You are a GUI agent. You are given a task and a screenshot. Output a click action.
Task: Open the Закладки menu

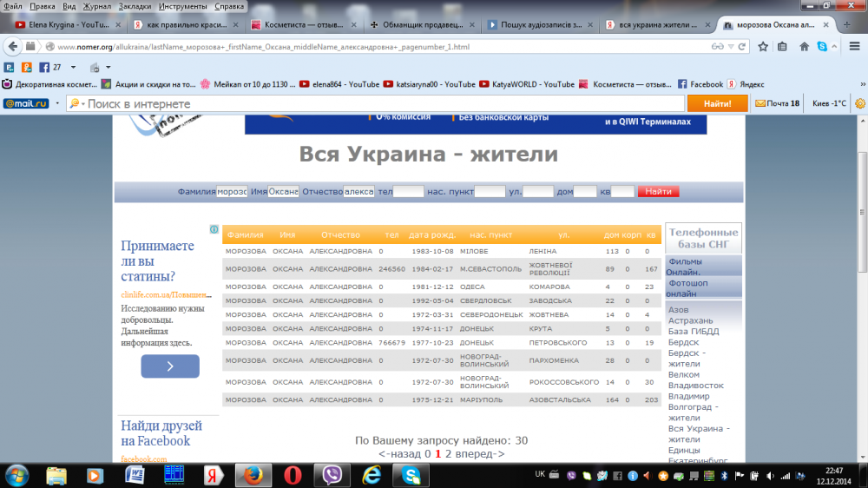(x=134, y=6)
